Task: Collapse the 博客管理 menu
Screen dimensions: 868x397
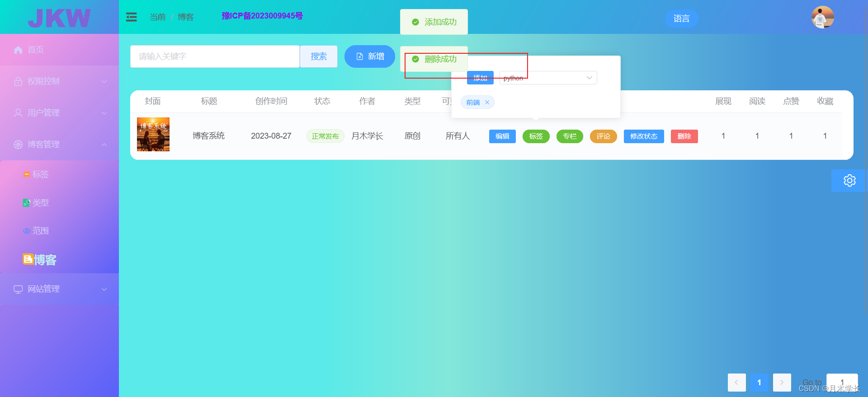Action: (59, 145)
